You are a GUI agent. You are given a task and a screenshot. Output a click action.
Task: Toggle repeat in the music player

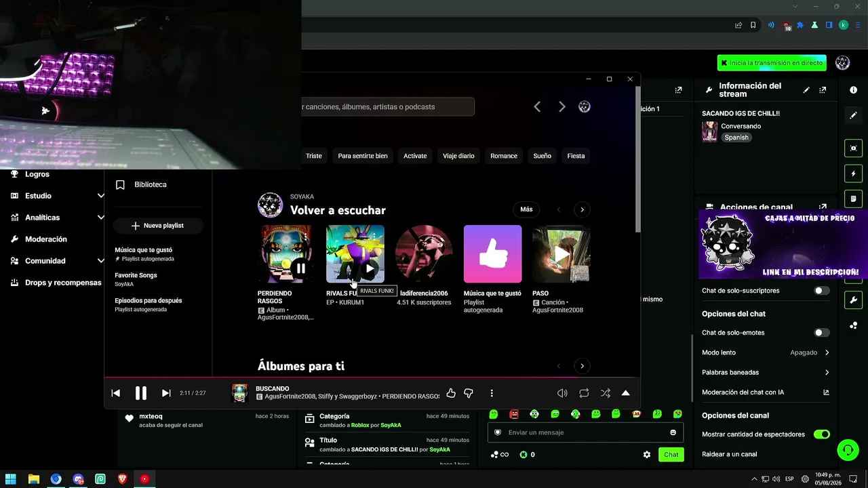584,393
